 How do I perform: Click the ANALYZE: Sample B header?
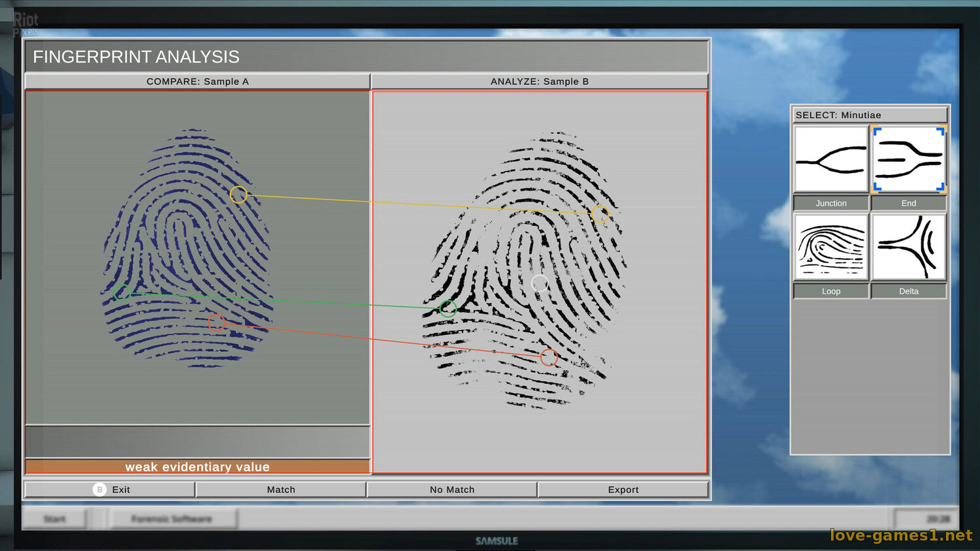540,82
